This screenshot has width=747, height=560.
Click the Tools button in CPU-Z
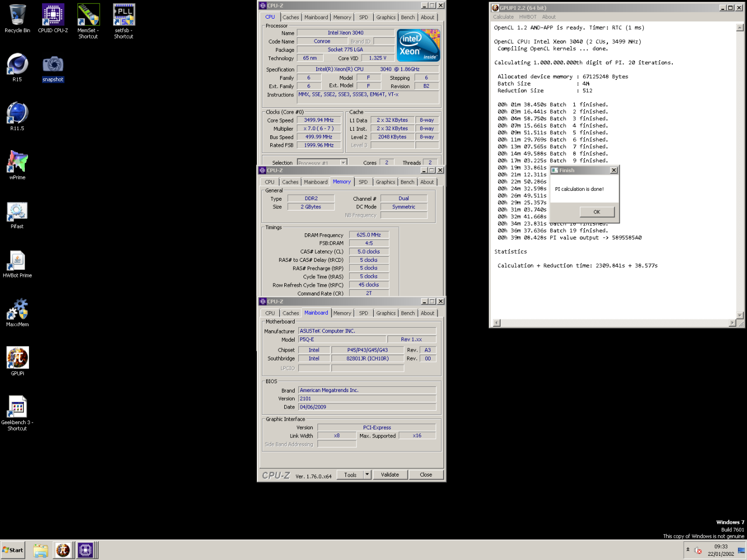click(351, 474)
